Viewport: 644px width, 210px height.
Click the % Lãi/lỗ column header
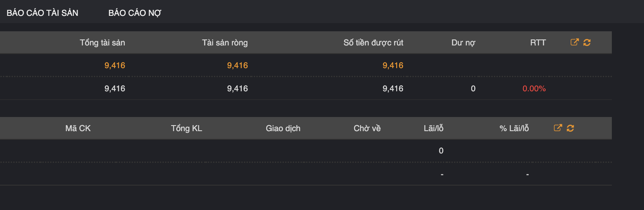[x=514, y=129]
